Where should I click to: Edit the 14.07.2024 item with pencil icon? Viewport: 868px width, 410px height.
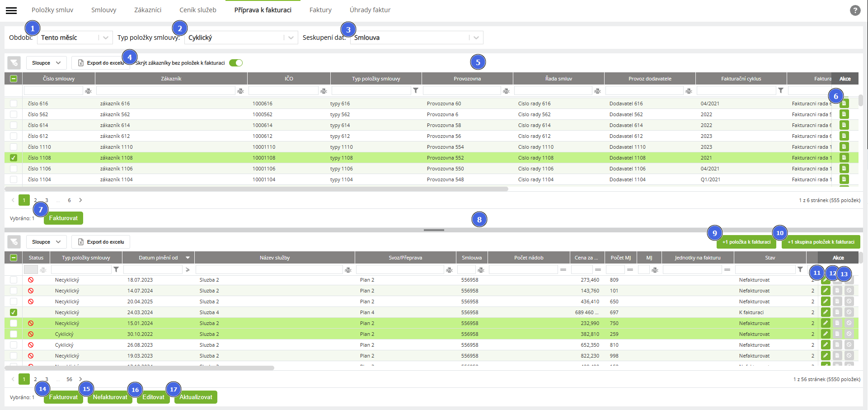tap(826, 291)
